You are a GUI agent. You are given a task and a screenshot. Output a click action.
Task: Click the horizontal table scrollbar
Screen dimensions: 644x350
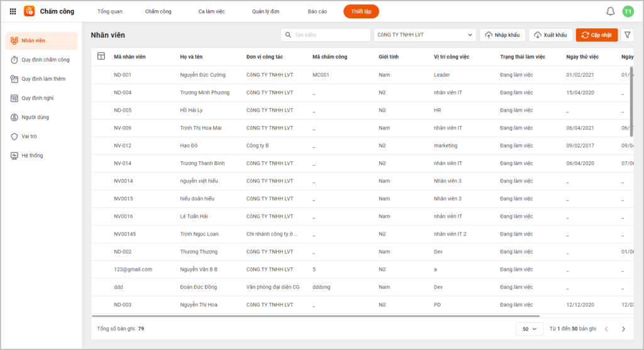(x=314, y=316)
